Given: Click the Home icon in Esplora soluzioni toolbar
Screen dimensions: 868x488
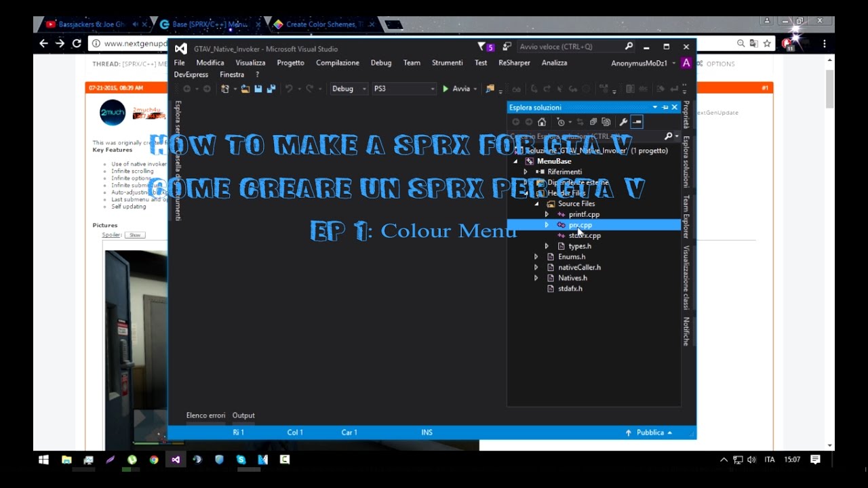Looking at the screenshot, I should point(542,122).
